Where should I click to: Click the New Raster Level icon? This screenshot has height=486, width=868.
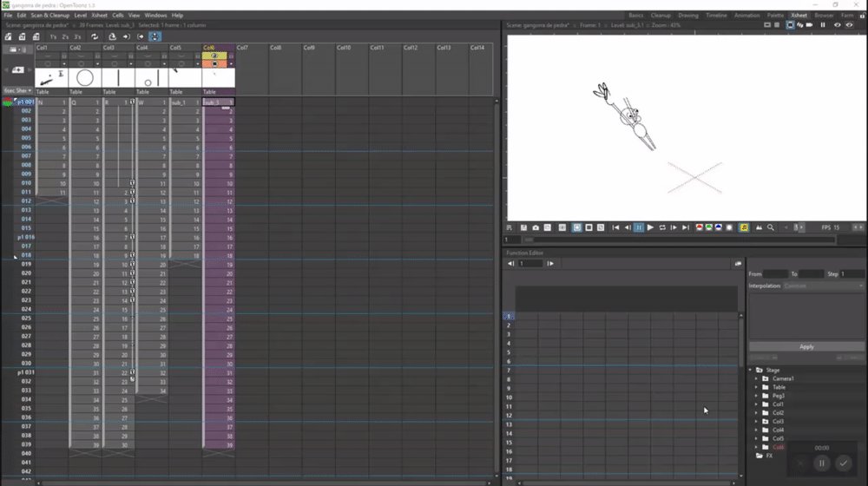(36, 36)
